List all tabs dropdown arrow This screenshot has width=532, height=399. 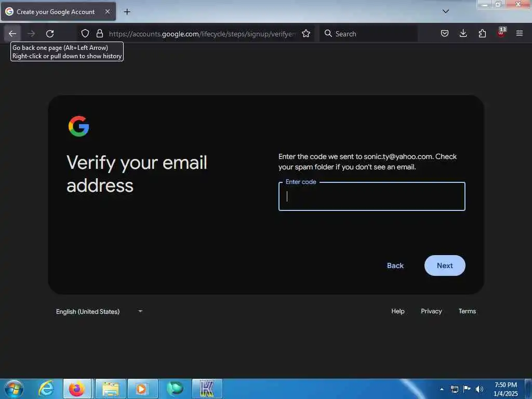[x=446, y=11]
